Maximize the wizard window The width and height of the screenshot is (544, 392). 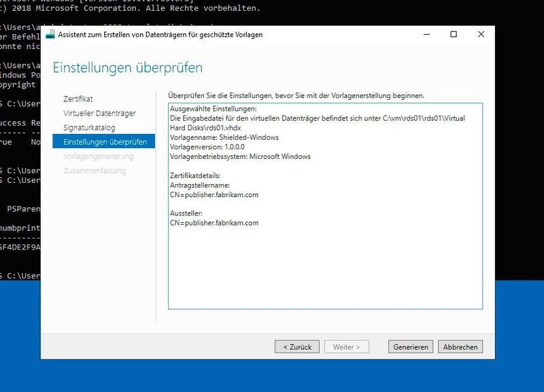pyautogui.click(x=454, y=35)
